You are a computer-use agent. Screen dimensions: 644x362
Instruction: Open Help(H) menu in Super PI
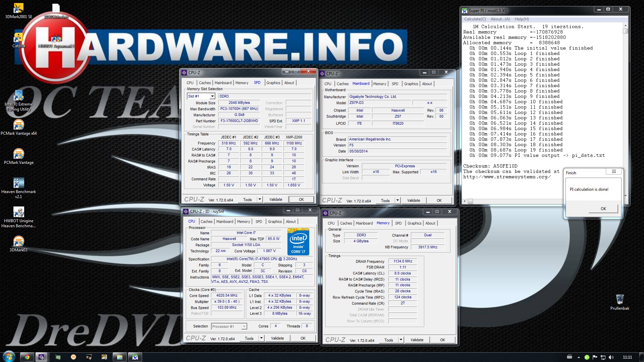tap(522, 19)
